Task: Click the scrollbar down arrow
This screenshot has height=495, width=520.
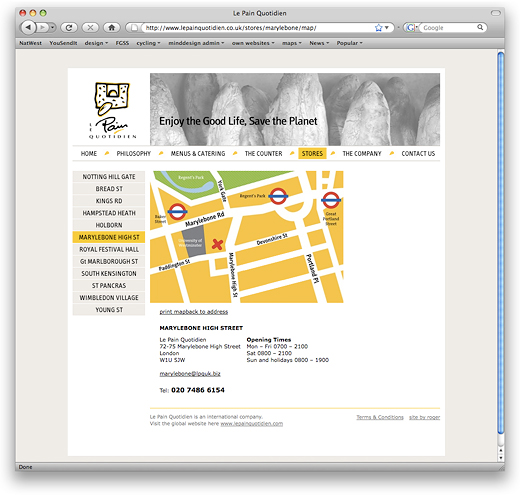Action: pos(501,458)
